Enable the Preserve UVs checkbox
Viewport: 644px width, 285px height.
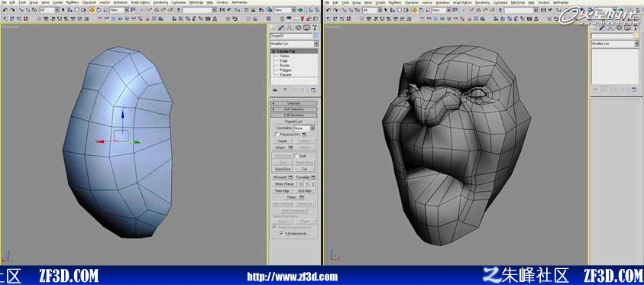[277, 134]
